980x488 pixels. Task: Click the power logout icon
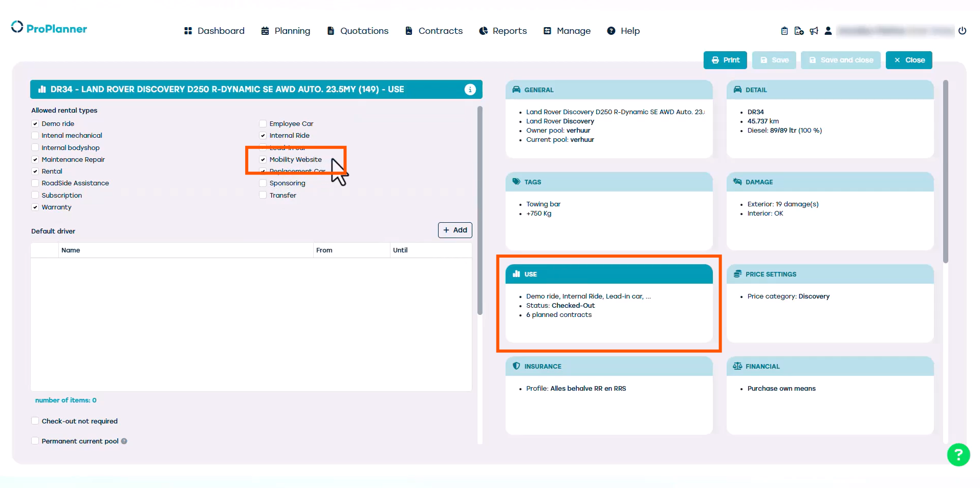coord(962,31)
